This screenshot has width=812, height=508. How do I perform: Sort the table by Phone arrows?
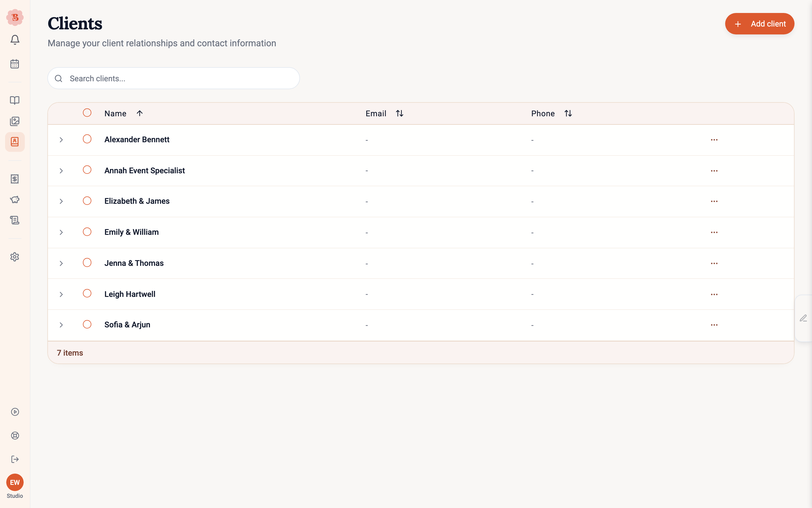pyautogui.click(x=568, y=113)
